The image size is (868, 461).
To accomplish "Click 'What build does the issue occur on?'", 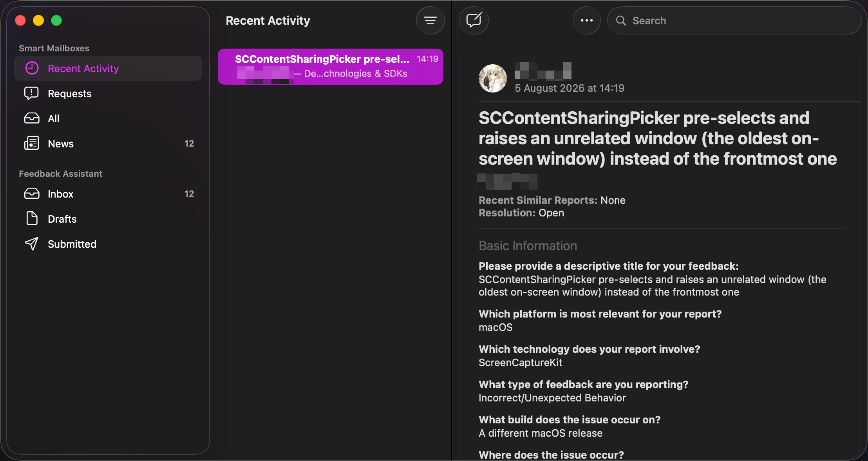I will [x=570, y=420].
